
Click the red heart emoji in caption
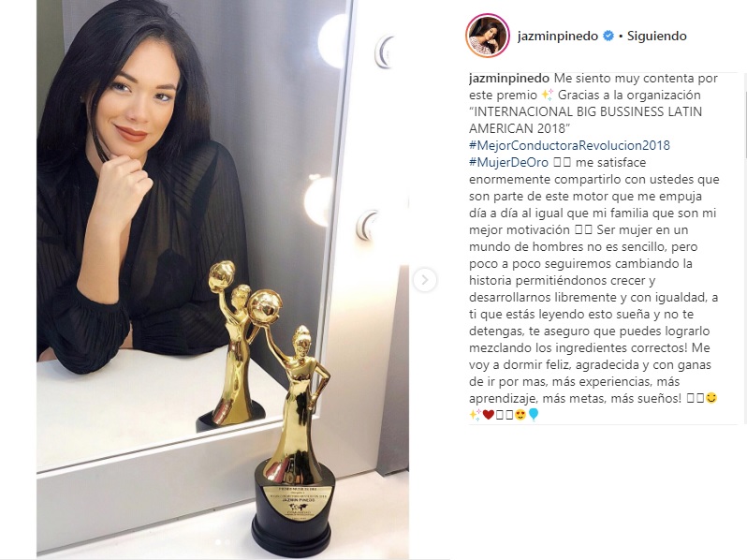tap(488, 415)
